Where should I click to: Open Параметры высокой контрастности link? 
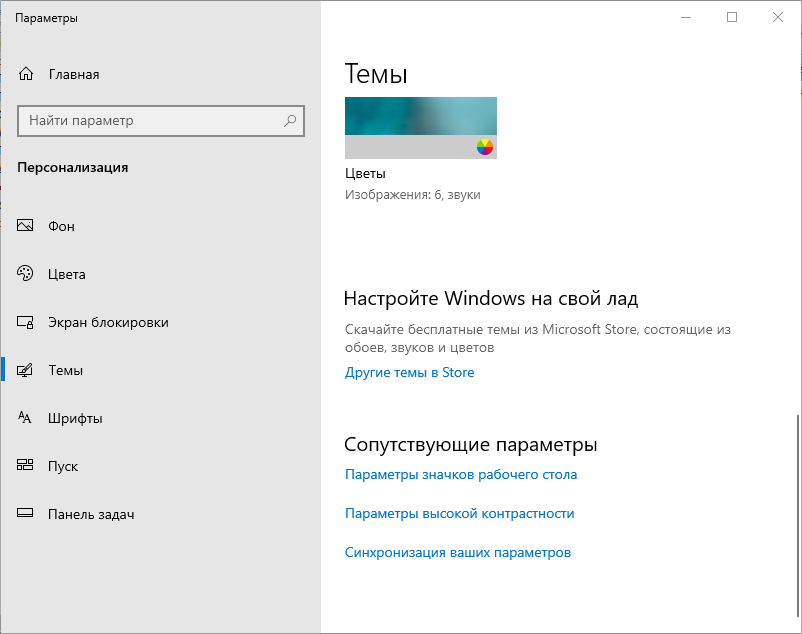point(459,513)
